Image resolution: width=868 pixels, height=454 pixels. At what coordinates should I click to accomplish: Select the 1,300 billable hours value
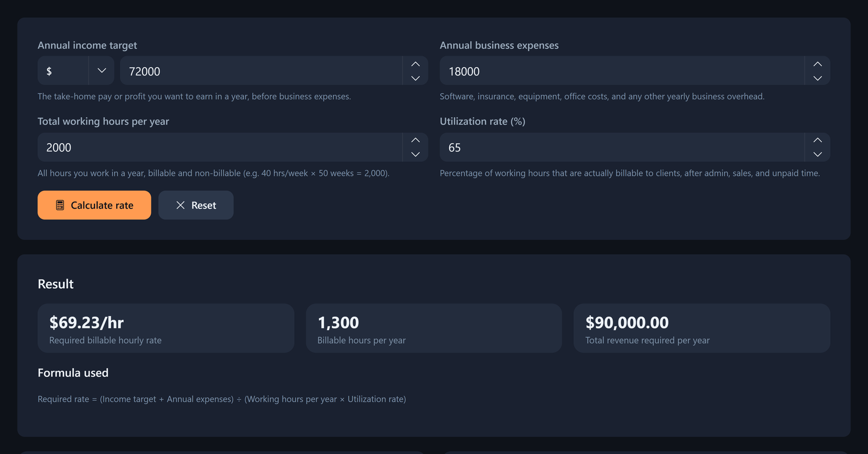coord(338,323)
